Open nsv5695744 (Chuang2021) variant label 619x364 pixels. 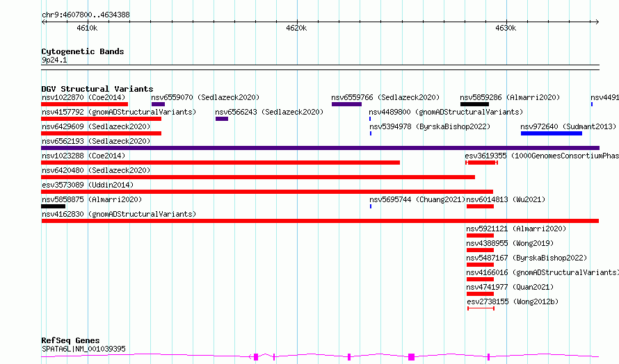(417, 199)
